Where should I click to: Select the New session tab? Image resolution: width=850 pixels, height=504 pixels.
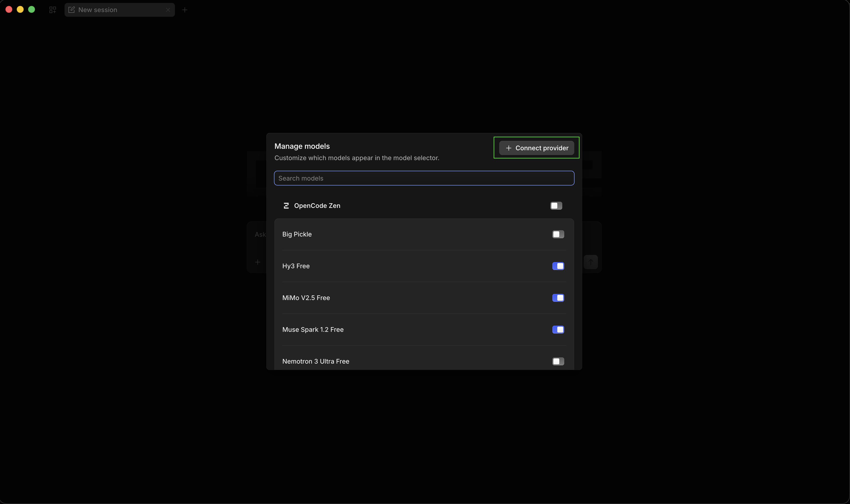point(119,10)
